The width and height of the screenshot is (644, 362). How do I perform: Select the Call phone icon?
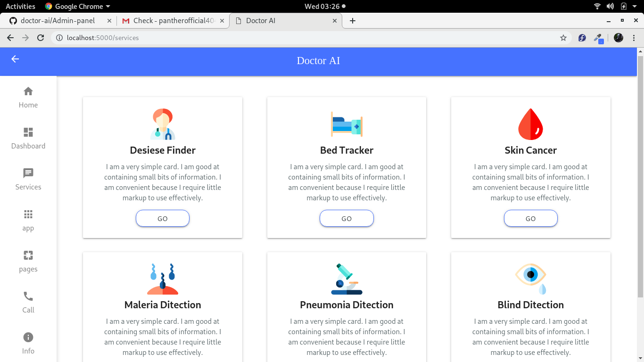(x=28, y=296)
